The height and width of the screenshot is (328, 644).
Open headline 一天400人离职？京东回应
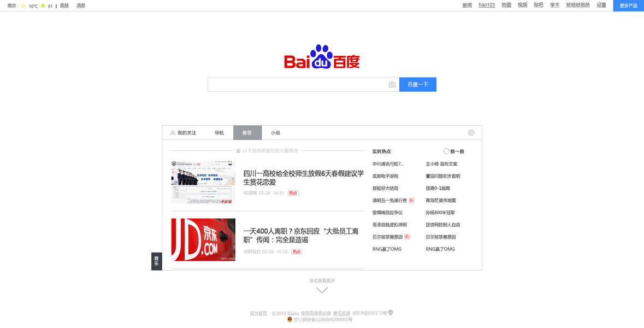coord(301,236)
